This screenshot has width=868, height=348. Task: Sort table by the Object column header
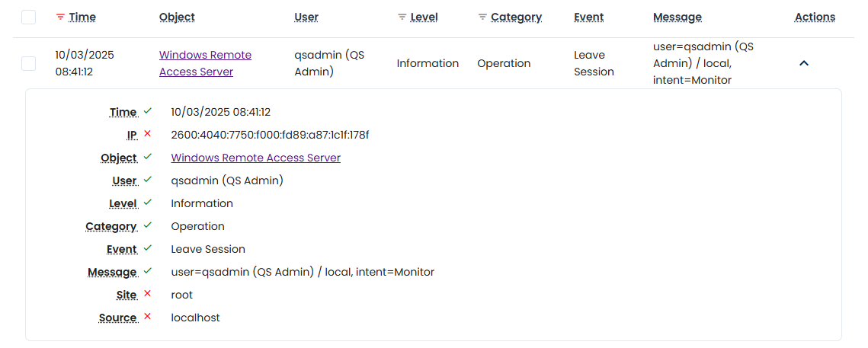[177, 17]
